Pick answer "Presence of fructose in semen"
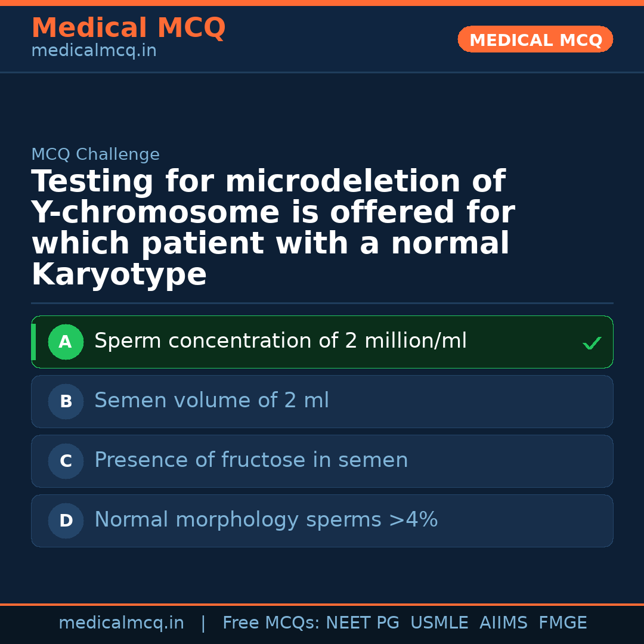644x644 pixels. [251, 461]
